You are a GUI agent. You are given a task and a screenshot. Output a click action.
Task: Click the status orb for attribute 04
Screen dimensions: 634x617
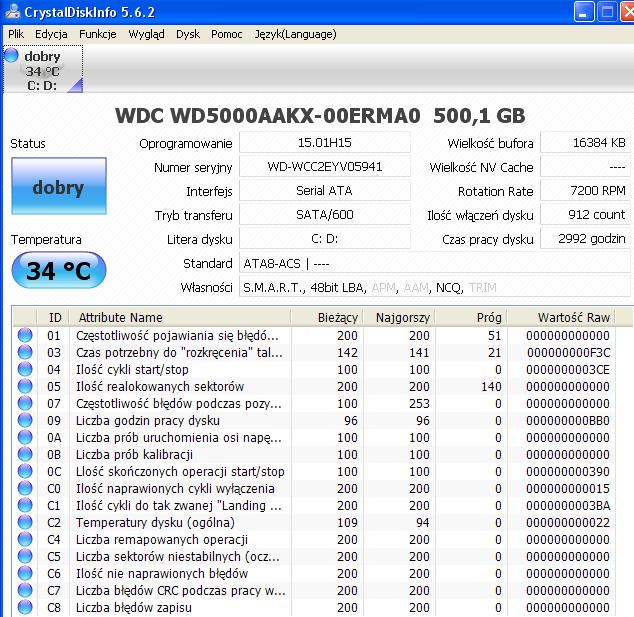[25, 369]
